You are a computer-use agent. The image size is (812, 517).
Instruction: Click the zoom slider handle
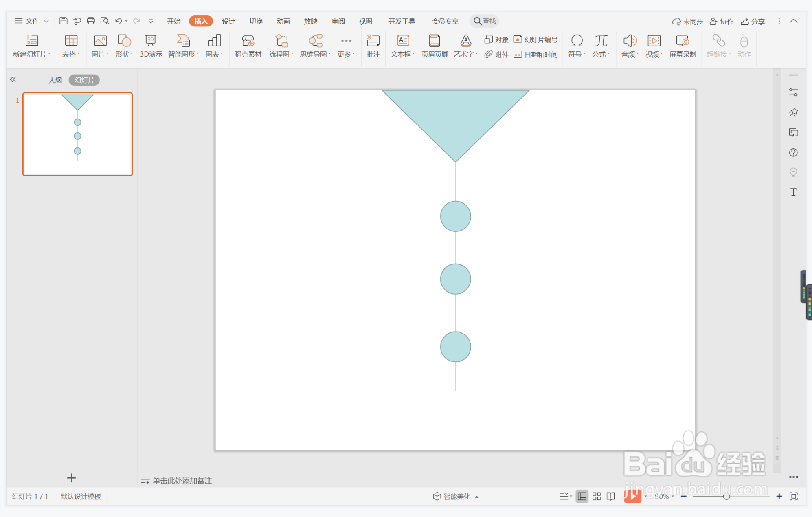[x=726, y=496]
